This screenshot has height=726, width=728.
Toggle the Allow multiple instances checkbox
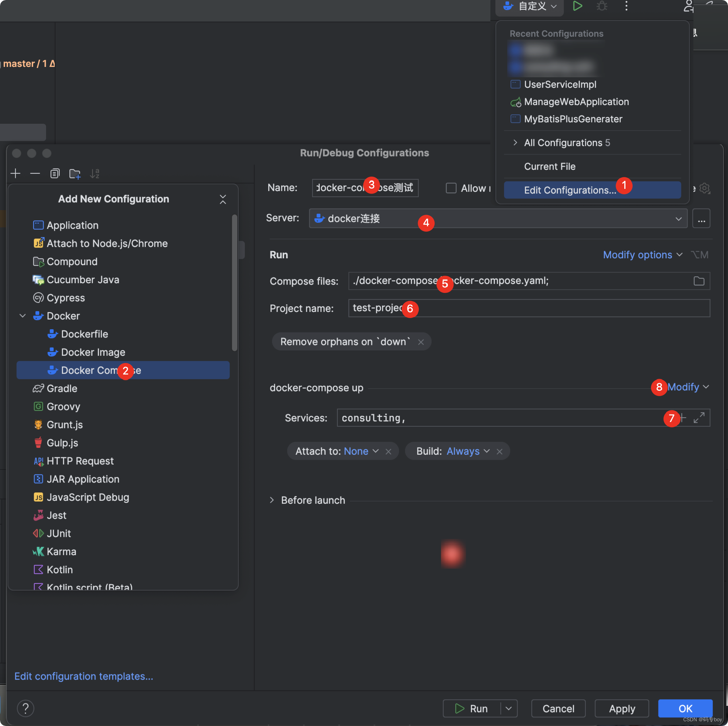[451, 188]
